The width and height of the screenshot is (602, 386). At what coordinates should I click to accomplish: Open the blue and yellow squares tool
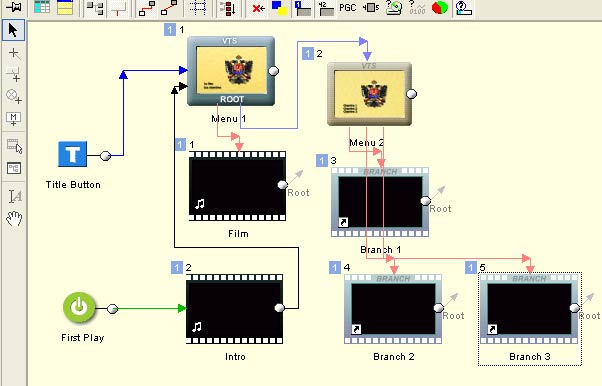tap(280, 8)
